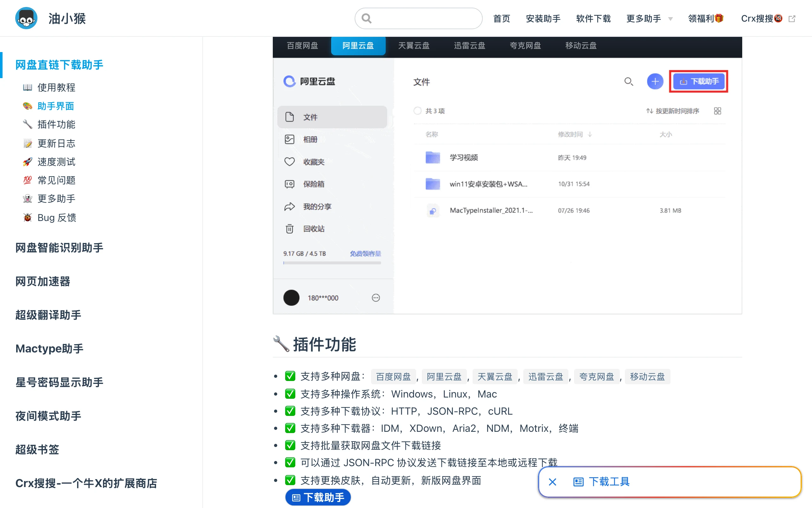Click the search magnifier icon in header
The height and width of the screenshot is (508, 812).
367,18
